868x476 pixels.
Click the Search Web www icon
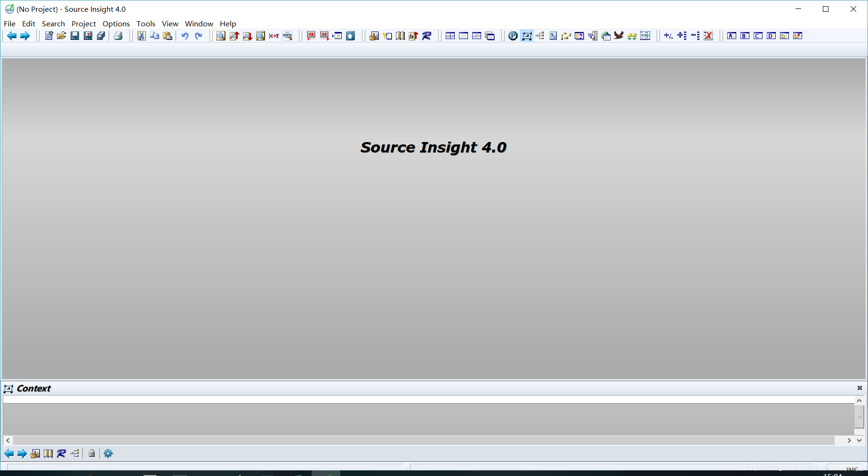pyautogui.click(x=287, y=36)
